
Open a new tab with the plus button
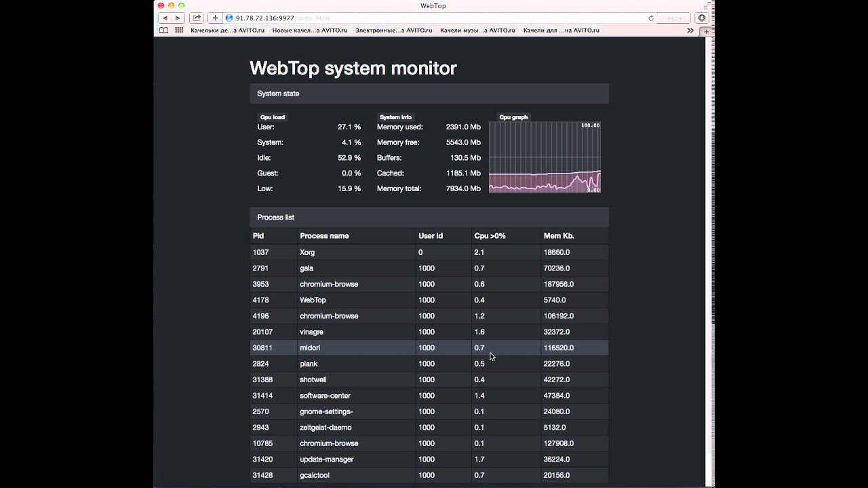[x=706, y=31]
